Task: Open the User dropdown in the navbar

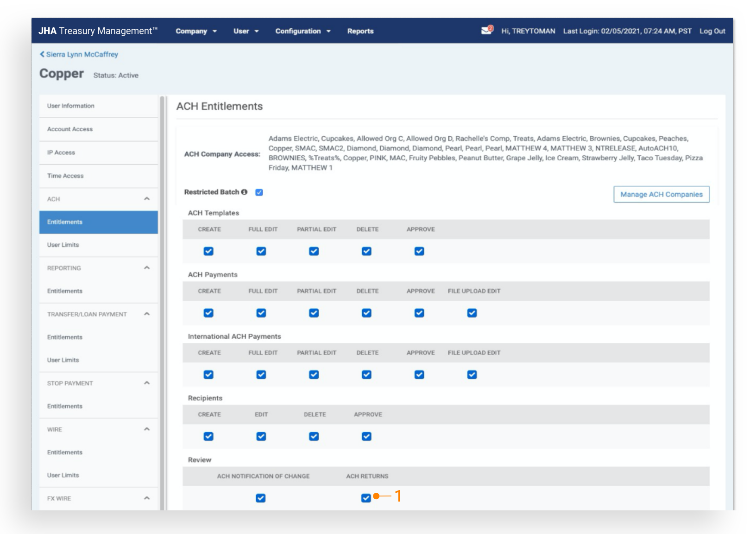Action: [x=246, y=31]
